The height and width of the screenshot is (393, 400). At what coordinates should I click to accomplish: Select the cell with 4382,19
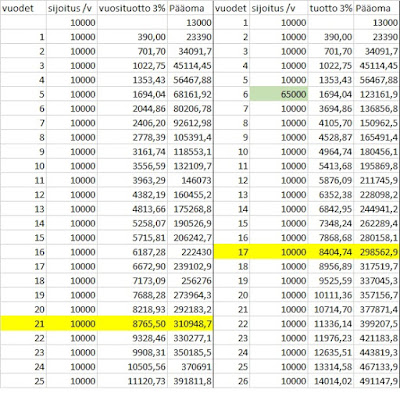point(133,195)
